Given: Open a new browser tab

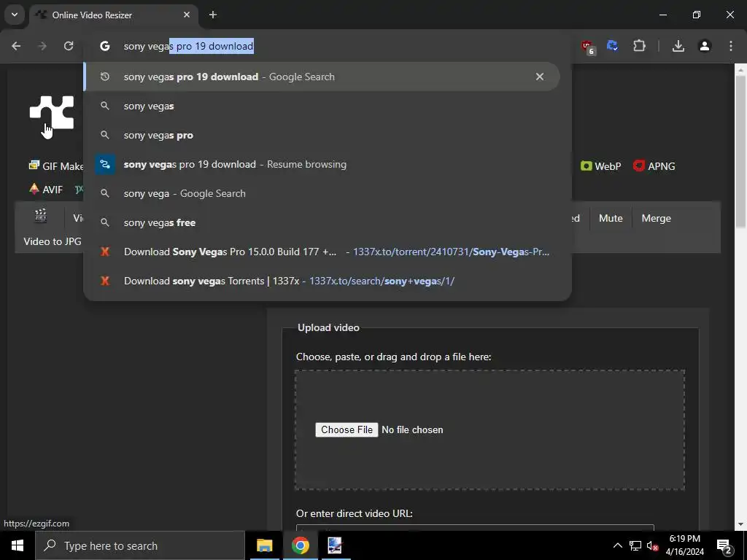Looking at the screenshot, I should tap(213, 15).
